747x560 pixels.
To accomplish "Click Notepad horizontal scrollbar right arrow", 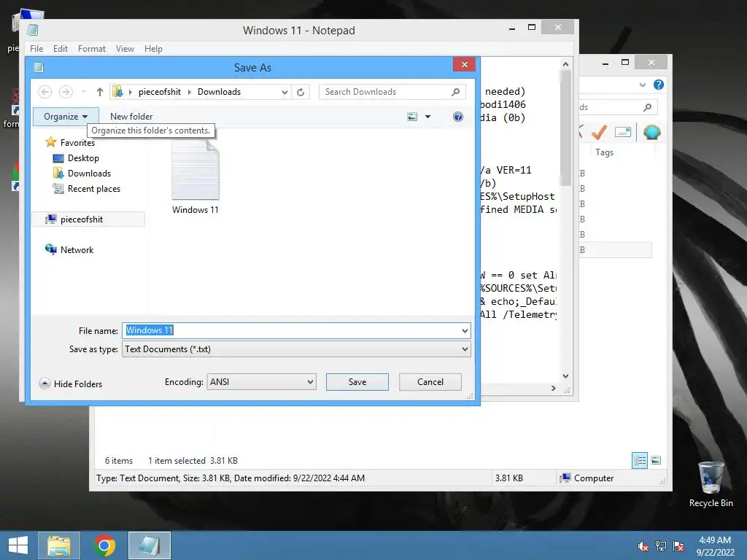I will pos(553,389).
